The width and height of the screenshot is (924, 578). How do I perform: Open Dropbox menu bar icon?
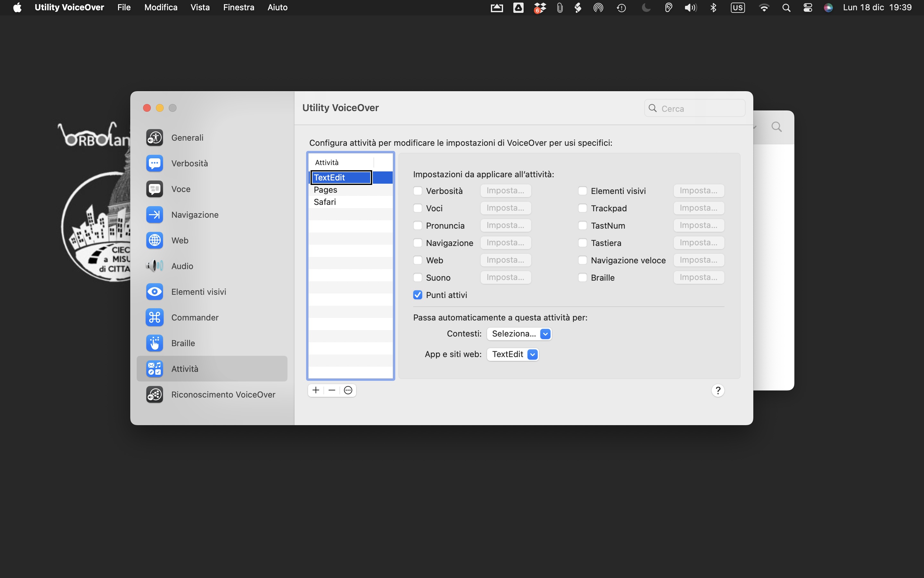(x=540, y=8)
